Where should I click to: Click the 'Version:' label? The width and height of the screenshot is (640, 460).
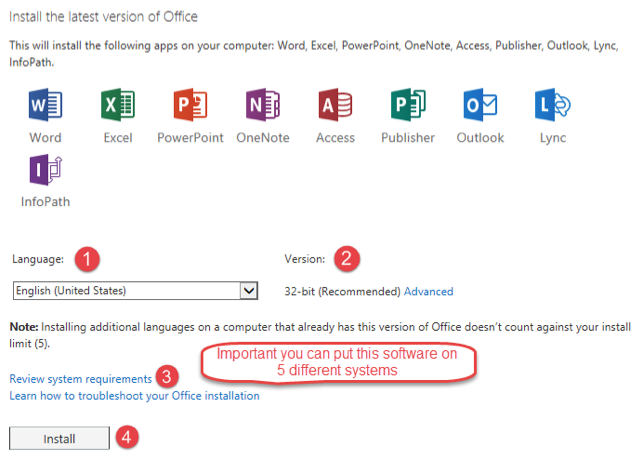point(305,259)
